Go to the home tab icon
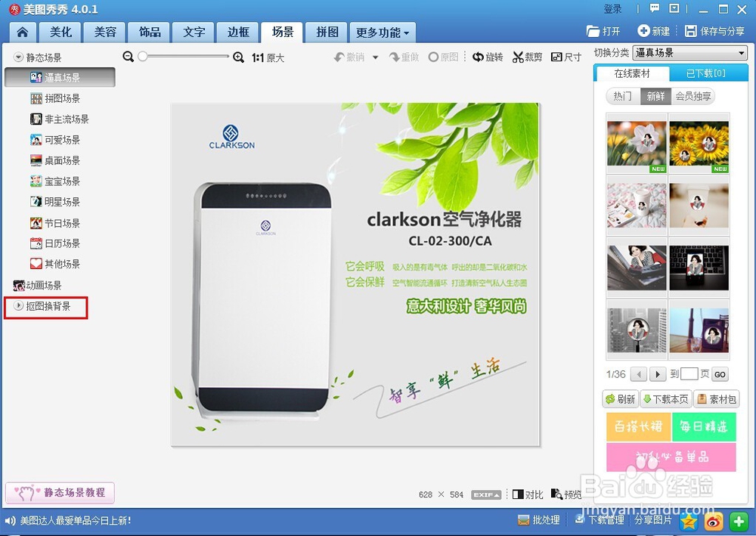 pos(22,33)
